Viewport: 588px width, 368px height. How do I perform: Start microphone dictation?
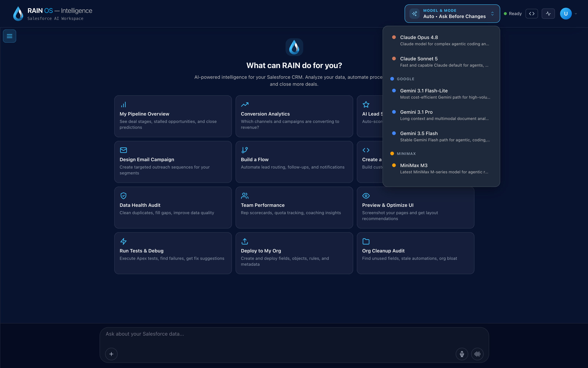tap(462, 354)
